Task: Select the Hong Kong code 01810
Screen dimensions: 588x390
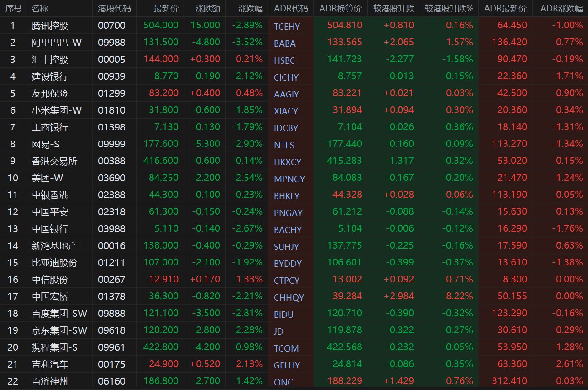Action: click(112, 110)
